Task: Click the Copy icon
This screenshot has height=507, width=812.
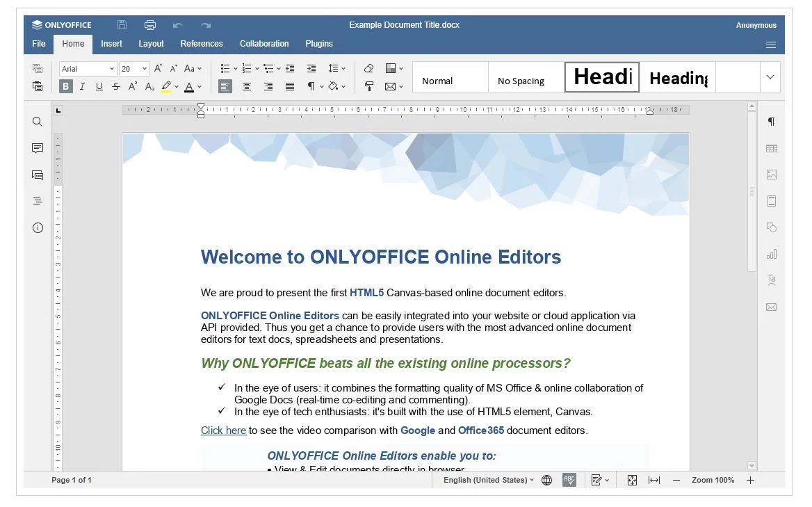Action: 38,68
